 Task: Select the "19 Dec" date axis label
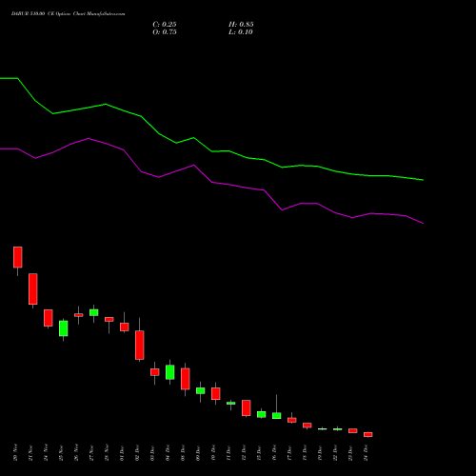click(320, 452)
